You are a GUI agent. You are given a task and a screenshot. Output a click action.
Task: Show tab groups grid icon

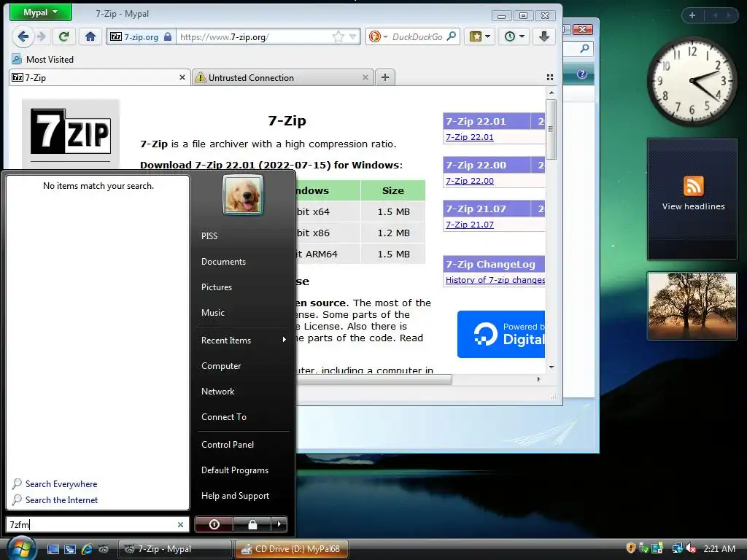click(x=550, y=77)
